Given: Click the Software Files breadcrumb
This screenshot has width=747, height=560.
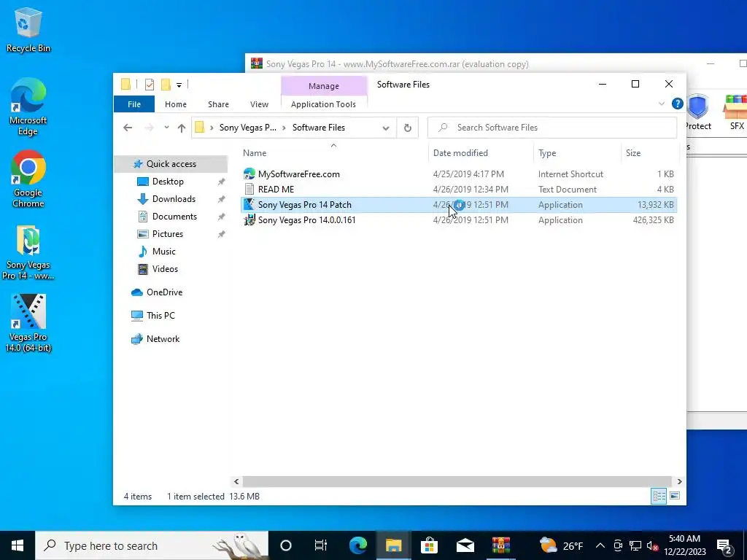Looking at the screenshot, I should tap(319, 128).
